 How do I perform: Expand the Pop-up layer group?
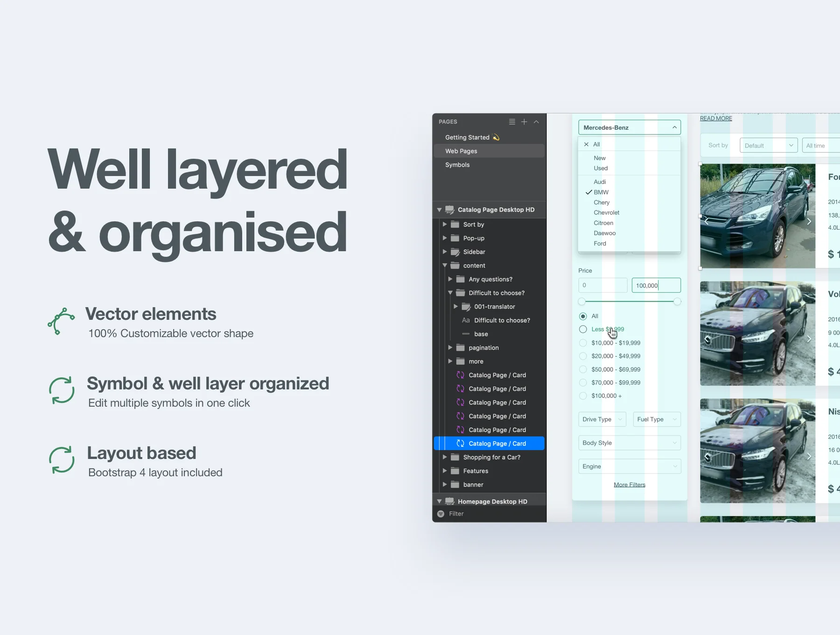[445, 238]
